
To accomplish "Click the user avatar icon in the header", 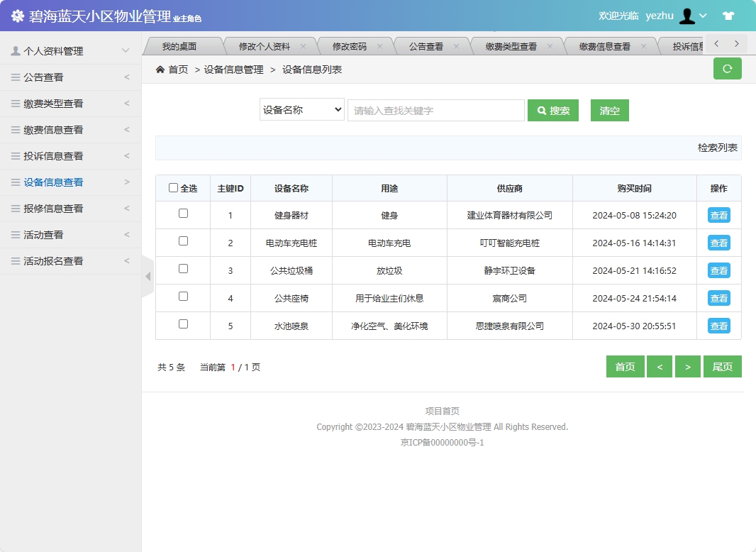I will [687, 16].
